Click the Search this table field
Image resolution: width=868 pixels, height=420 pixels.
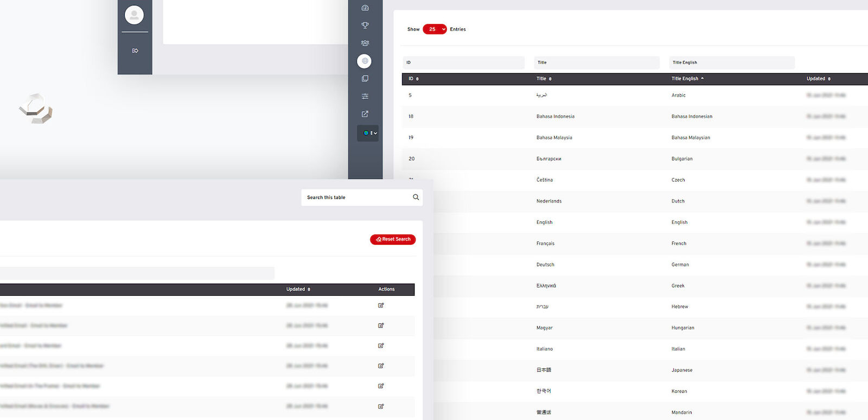(355, 198)
